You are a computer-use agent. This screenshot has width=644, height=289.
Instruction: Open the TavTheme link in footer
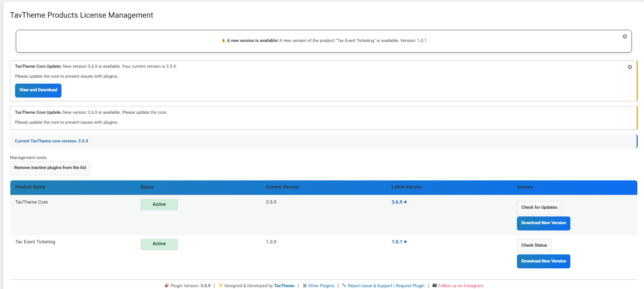[x=284, y=286]
